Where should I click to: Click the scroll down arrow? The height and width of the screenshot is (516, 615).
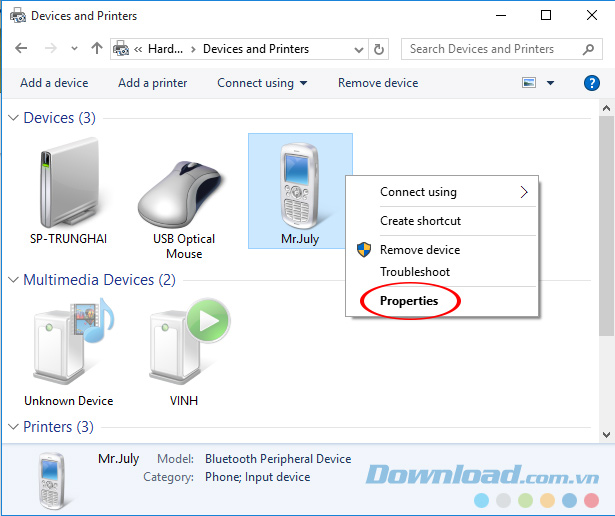pos(606,434)
